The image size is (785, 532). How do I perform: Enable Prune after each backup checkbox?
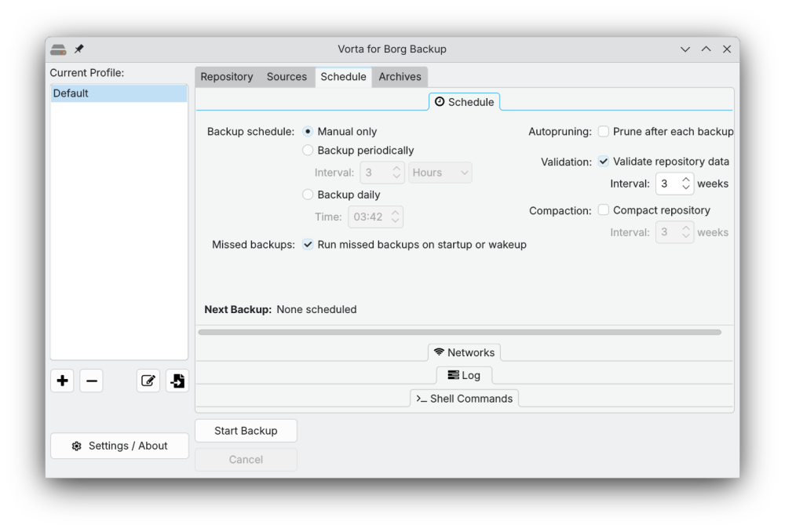pos(604,132)
